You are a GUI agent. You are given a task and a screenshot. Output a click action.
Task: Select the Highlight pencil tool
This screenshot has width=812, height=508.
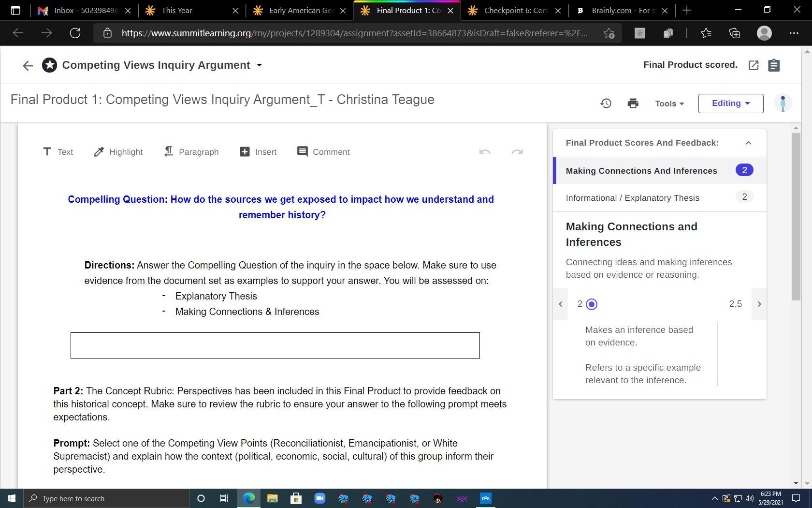118,152
